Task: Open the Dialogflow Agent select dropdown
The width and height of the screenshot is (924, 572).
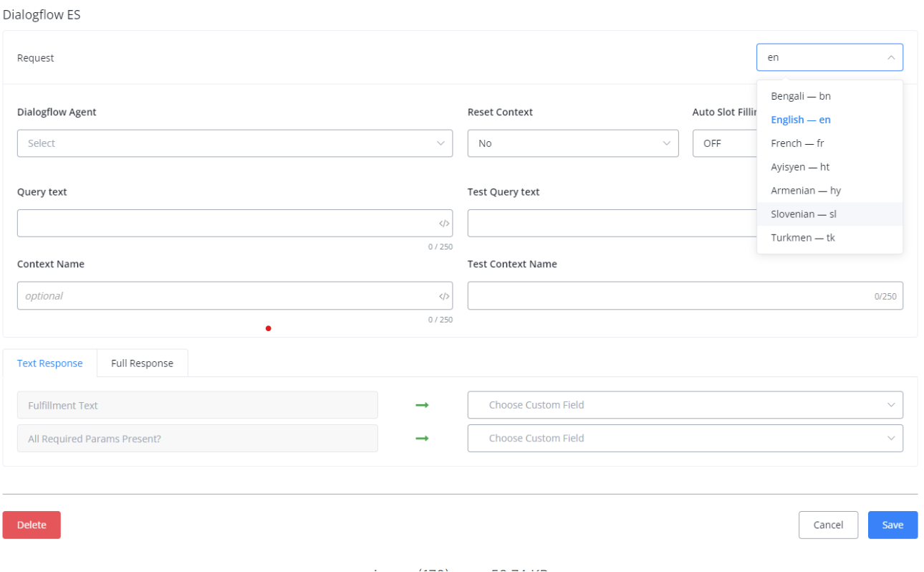Action: [x=235, y=143]
